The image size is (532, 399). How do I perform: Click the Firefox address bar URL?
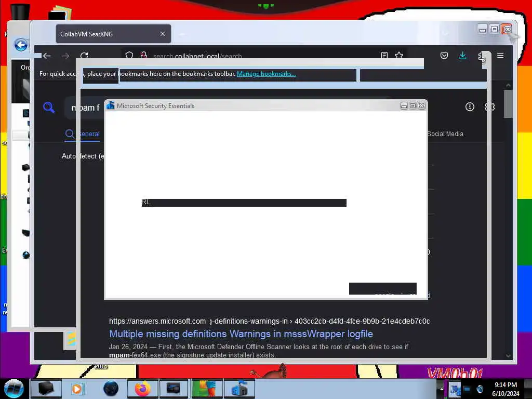pyautogui.click(x=197, y=56)
